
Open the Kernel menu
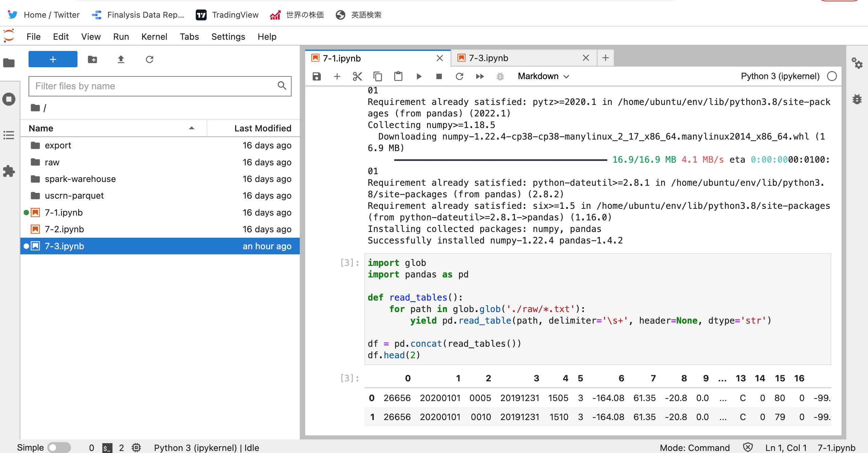154,36
